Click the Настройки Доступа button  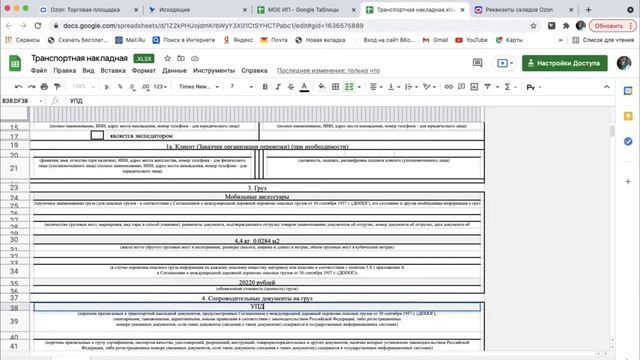(x=564, y=63)
